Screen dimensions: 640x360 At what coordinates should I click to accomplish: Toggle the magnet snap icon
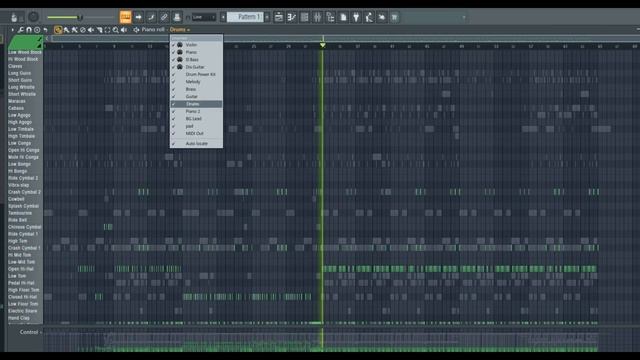29,30
